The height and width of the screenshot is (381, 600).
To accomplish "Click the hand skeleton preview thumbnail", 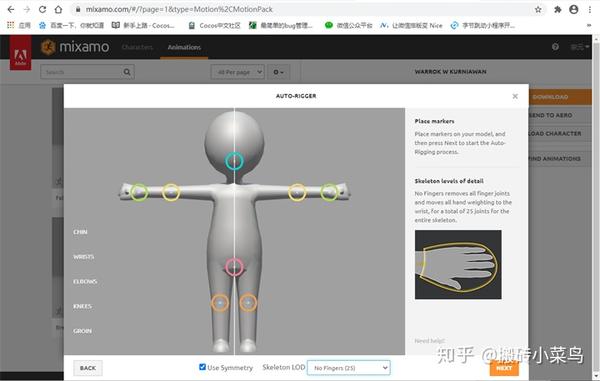I will pos(458,264).
